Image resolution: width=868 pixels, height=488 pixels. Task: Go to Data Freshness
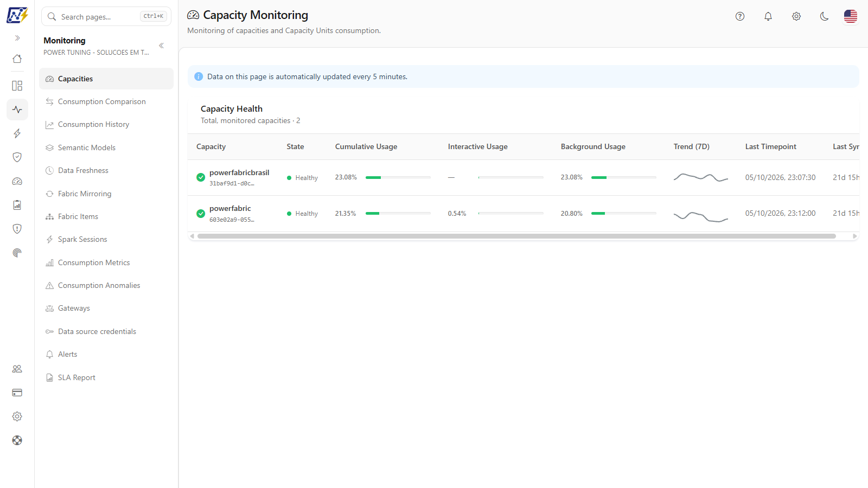[106, 170]
